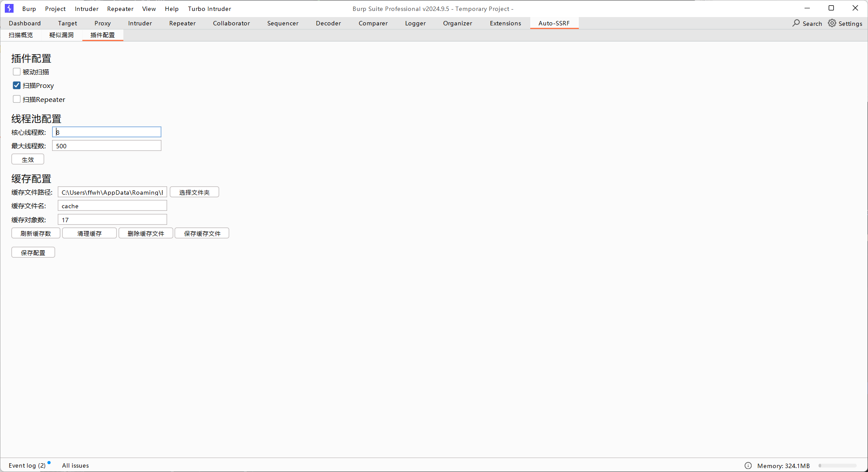The width and height of the screenshot is (868, 472).
Task: Open the Event log (2)
Action: coord(27,465)
